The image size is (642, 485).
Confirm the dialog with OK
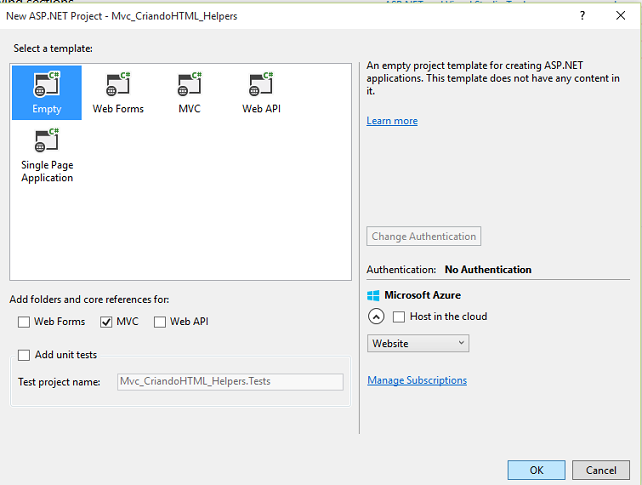[x=536, y=470]
